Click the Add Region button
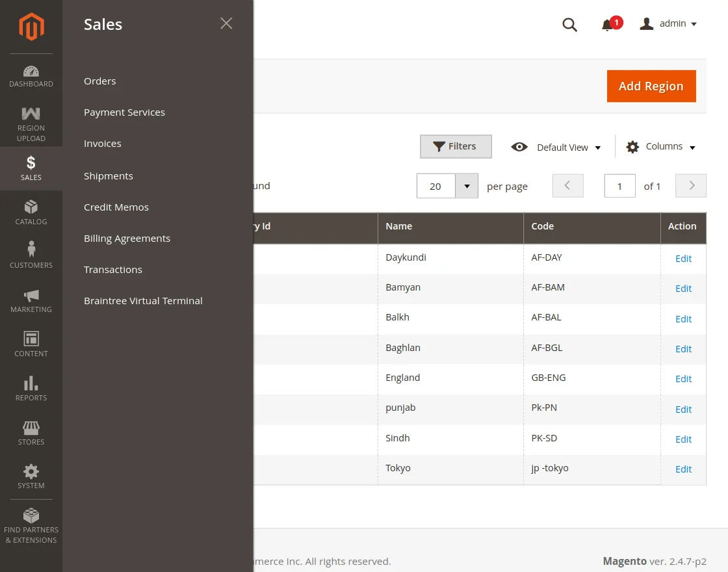This screenshot has width=728, height=572. click(651, 86)
